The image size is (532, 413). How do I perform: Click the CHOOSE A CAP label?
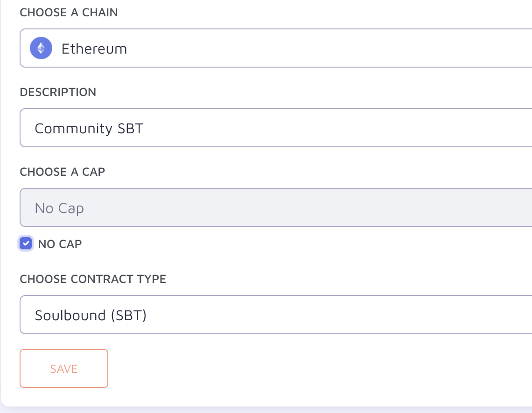click(x=63, y=172)
